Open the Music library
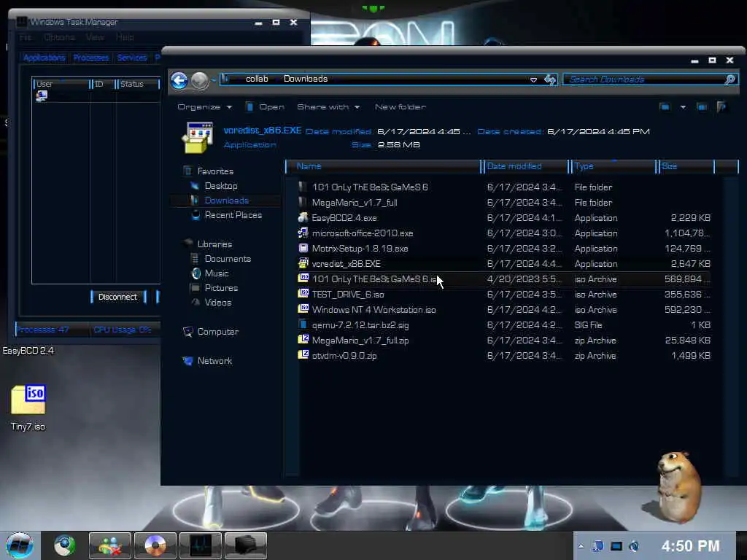This screenshot has width=747, height=560. tap(217, 273)
